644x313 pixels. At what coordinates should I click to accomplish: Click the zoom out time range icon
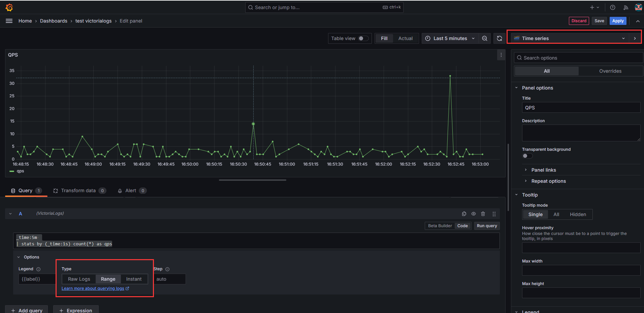484,38
